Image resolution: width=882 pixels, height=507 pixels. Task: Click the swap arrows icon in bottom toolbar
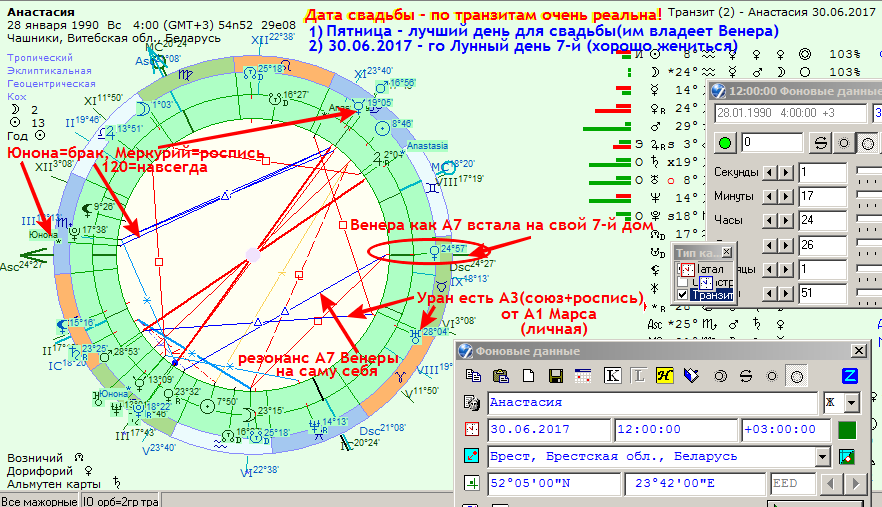tap(746, 376)
